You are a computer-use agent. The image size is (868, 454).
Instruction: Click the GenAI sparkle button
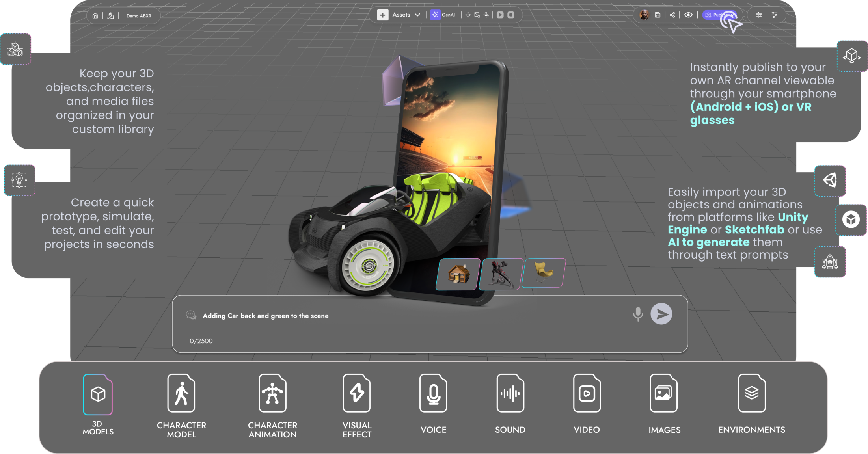pos(435,15)
